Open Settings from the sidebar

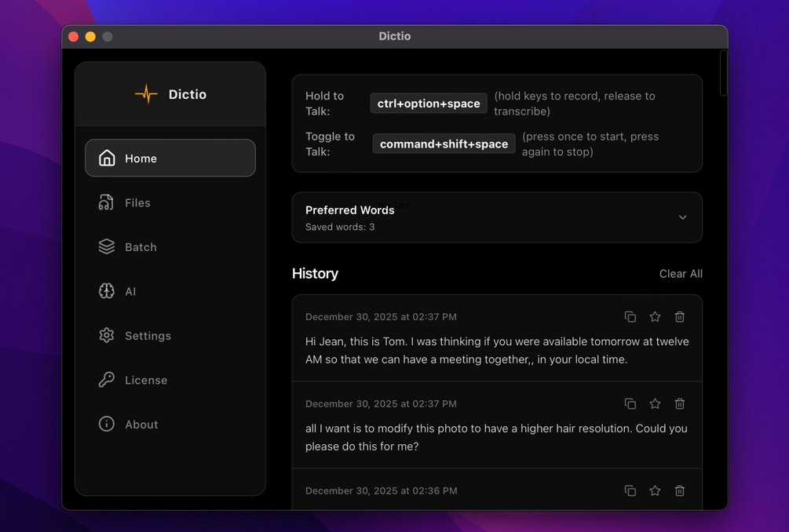click(x=170, y=335)
